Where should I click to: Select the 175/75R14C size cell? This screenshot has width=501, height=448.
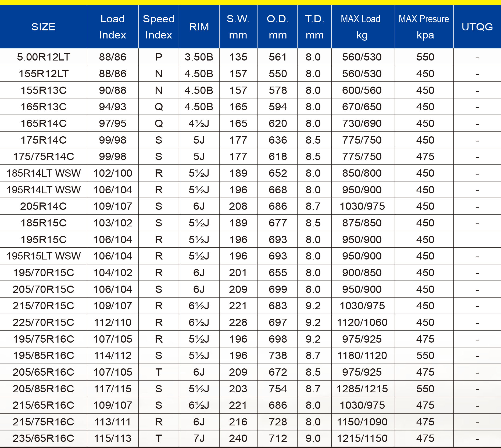pos(43,157)
